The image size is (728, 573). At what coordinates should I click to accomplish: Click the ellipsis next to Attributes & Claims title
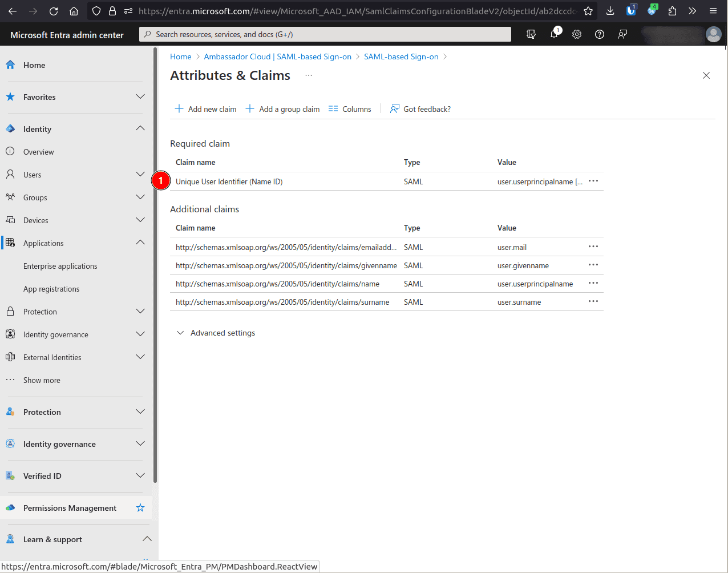309,75
